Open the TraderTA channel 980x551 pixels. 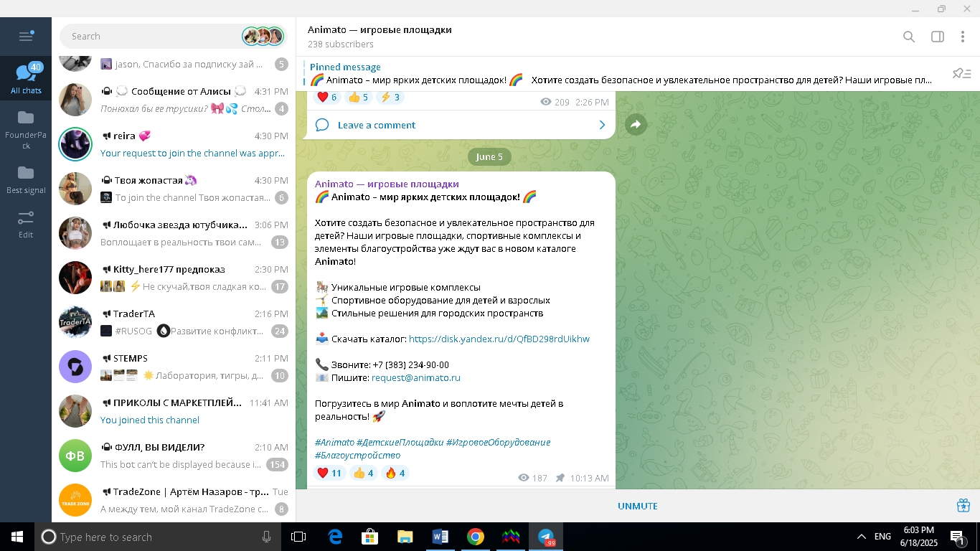(174, 322)
